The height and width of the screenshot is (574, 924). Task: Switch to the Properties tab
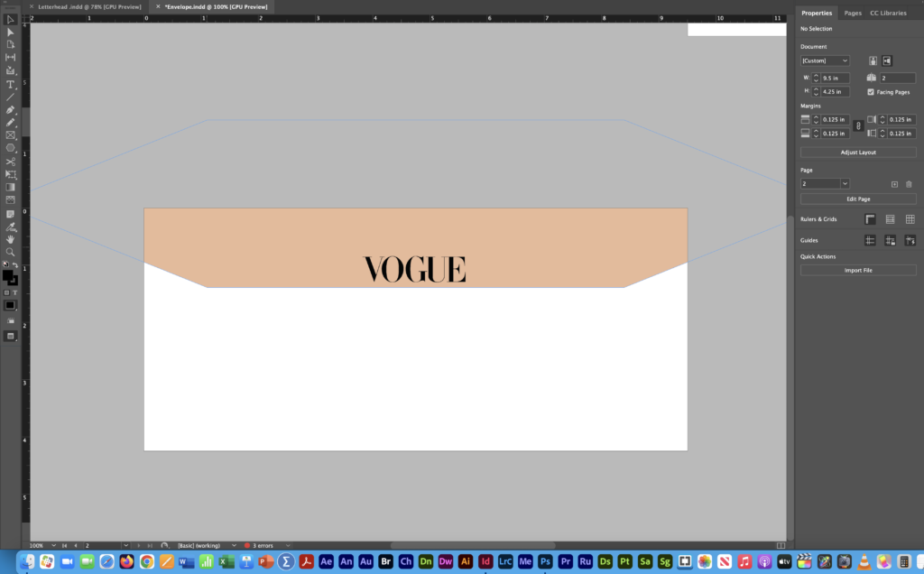[x=817, y=13]
